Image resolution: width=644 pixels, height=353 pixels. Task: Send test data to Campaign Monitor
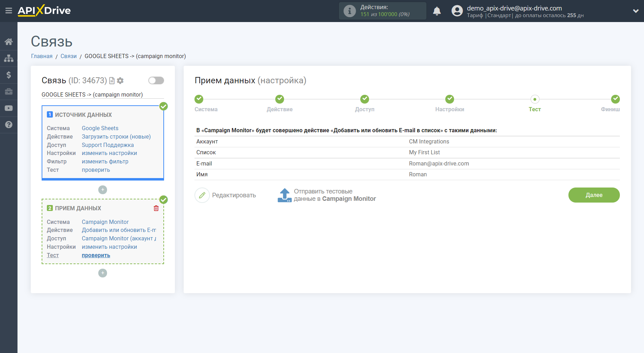(x=335, y=195)
